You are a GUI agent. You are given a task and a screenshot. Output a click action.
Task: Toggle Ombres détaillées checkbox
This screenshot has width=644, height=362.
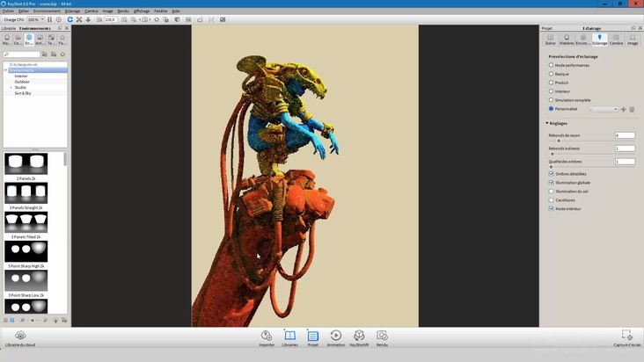click(x=551, y=174)
